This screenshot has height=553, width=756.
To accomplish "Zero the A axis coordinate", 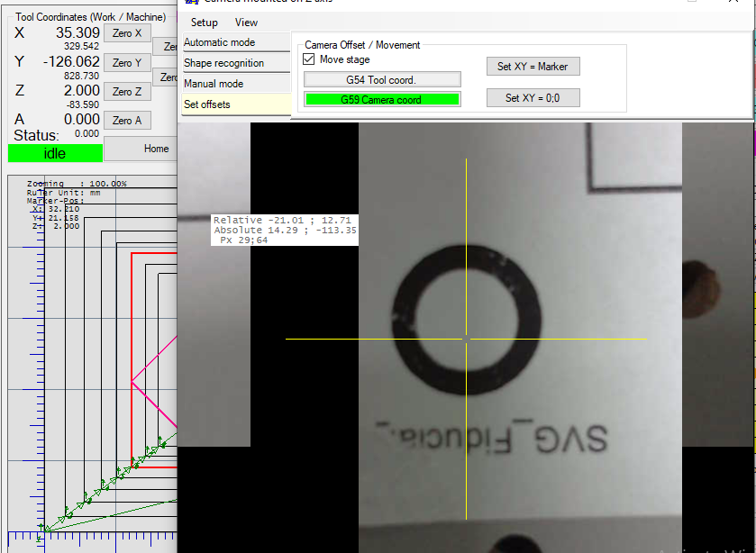I will coord(127,121).
